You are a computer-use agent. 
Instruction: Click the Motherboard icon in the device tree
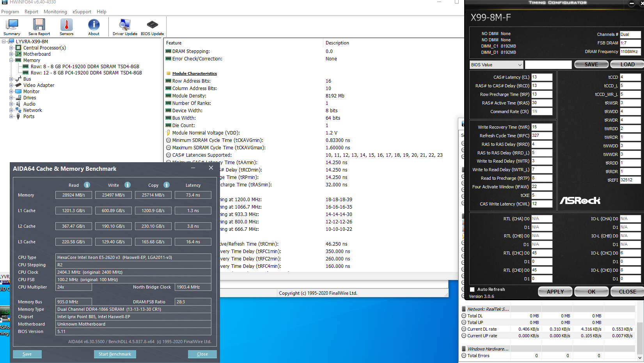[x=18, y=54]
